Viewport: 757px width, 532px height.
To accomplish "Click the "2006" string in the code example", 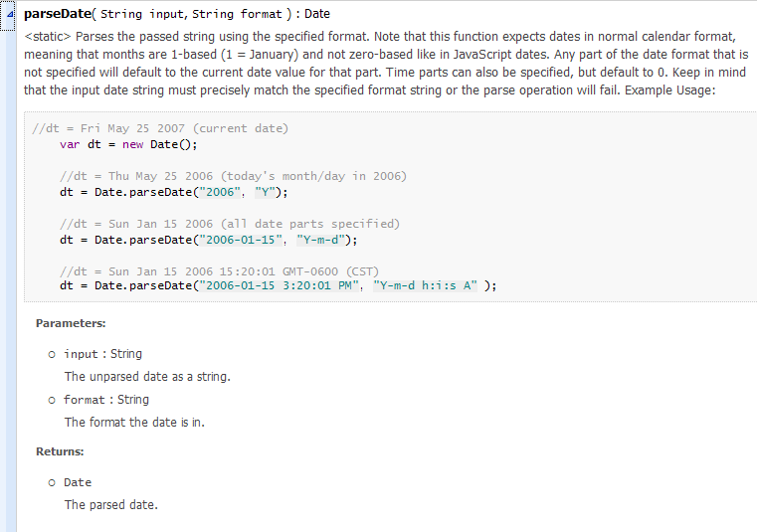I will 222,192.
